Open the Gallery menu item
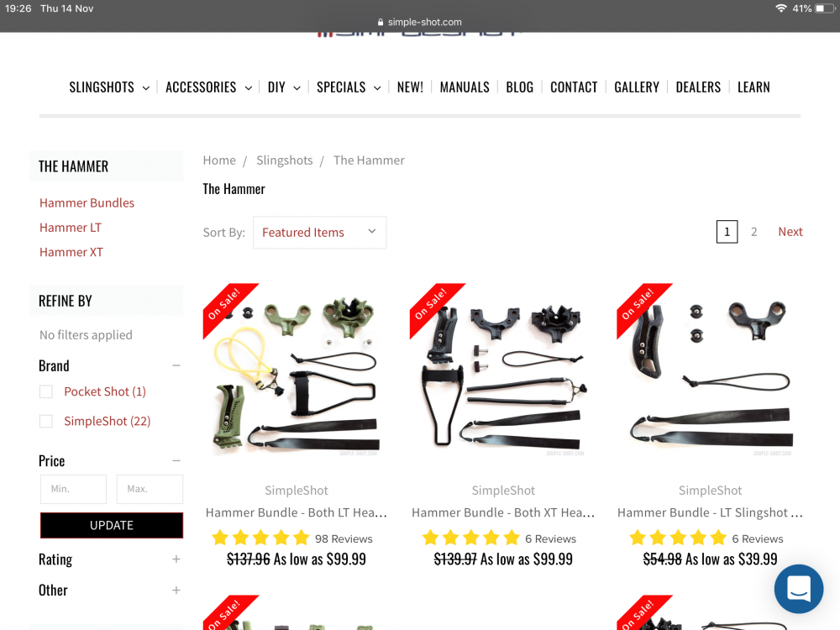840x630 pixels. pos(637,87)
